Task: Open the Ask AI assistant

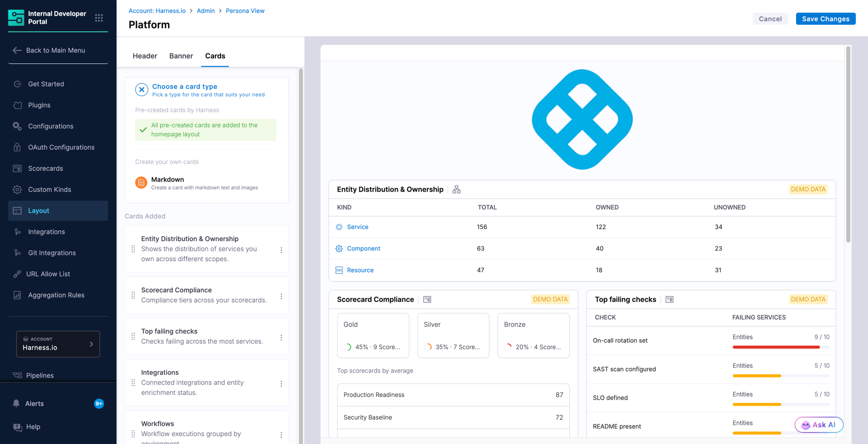Action: [819, 425]
